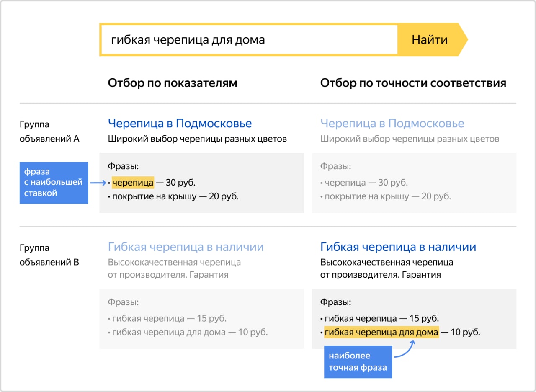The width and height of the screenshot is (536, 392).
Task: Click the blue "наиболее точная фраза" callout
Action: point(358,362)
